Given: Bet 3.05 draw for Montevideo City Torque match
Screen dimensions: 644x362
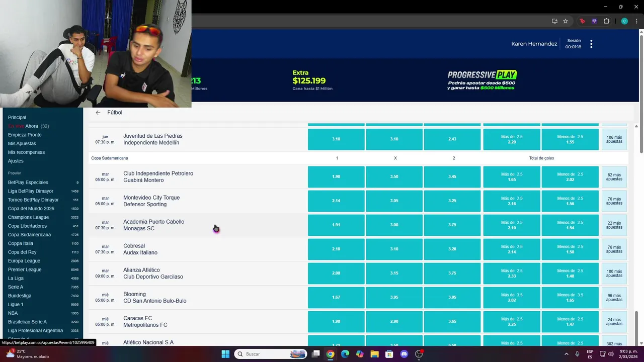Looking at the screenshot, I should pyautogui.click(x=394, y=201).
